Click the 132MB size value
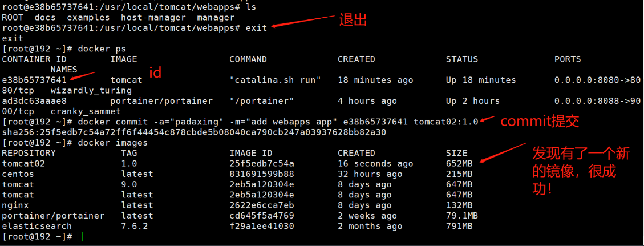644x246 pixels. [x=459, y=205]
